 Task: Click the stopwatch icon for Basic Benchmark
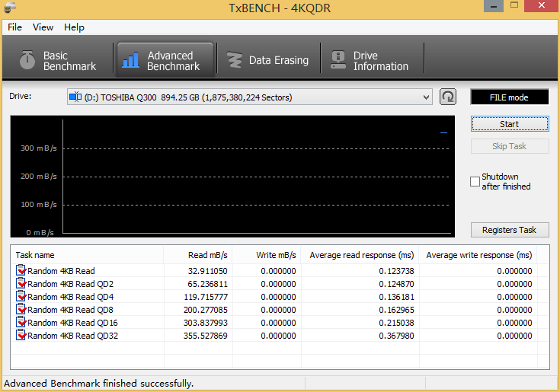point(27,59)
